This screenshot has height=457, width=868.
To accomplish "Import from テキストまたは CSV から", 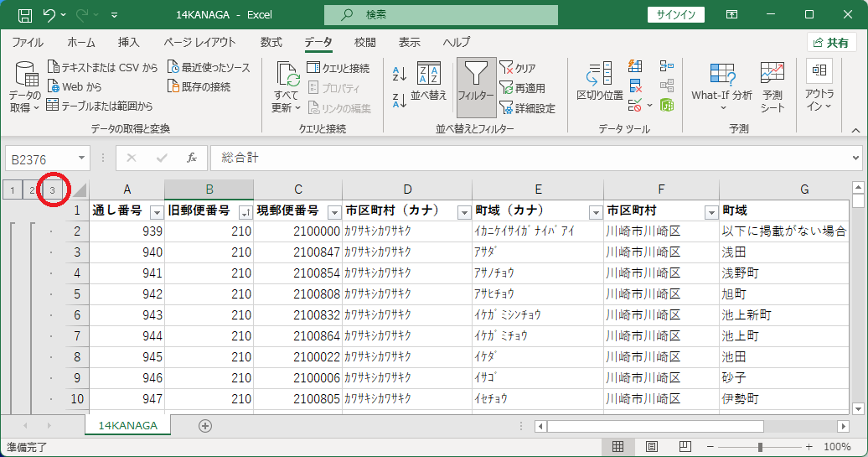I will click(102, 68).
